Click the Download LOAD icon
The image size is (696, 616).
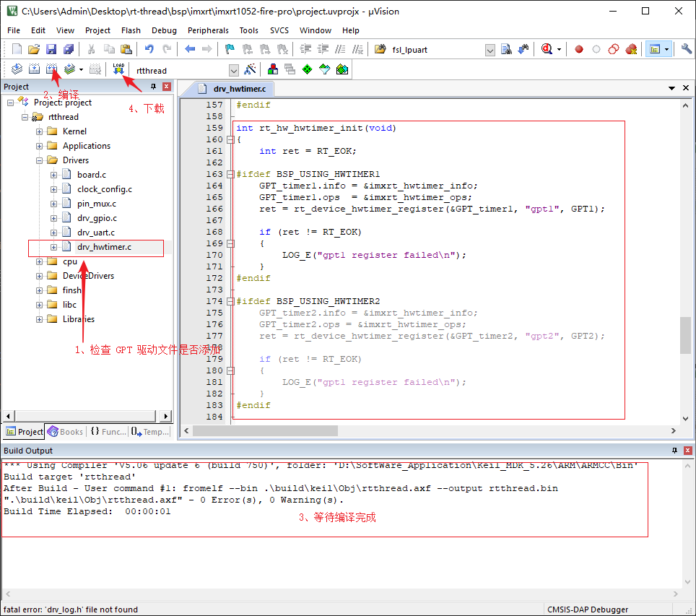(118, 69)
